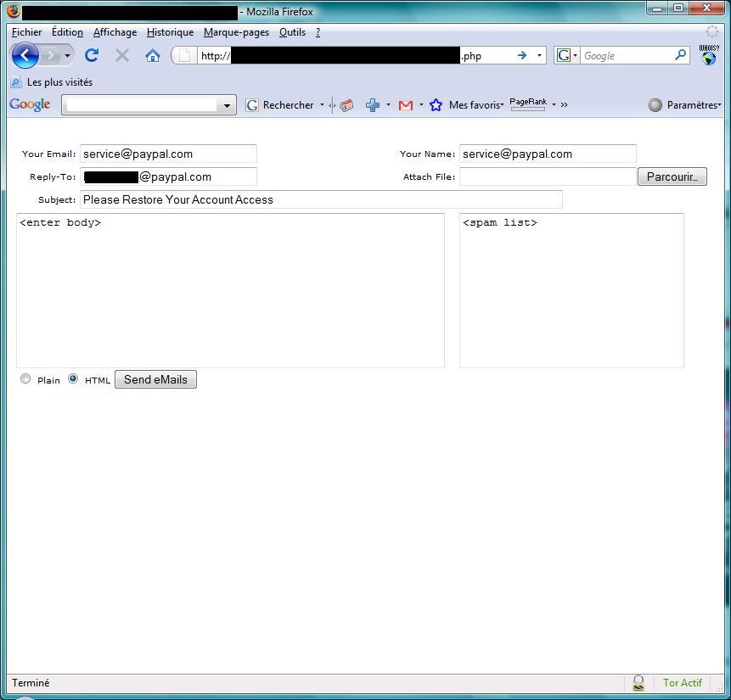Click inside the Subject text field
731x700 pixels.
(321, 199)
